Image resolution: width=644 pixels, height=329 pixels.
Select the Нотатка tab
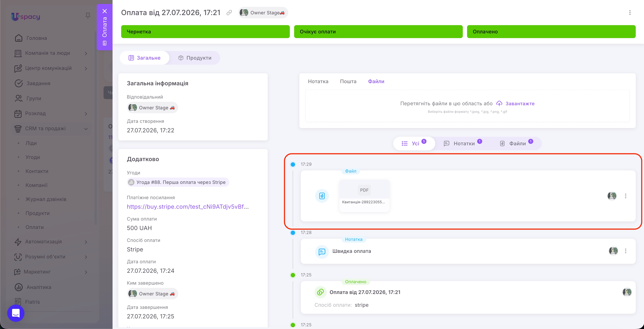318,81
